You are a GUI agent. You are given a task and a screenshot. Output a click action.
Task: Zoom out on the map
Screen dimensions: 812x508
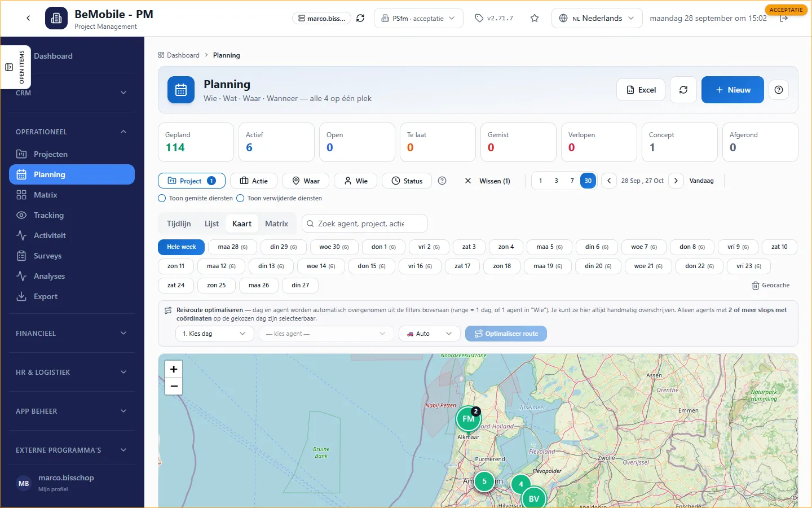tap(174, 386)
